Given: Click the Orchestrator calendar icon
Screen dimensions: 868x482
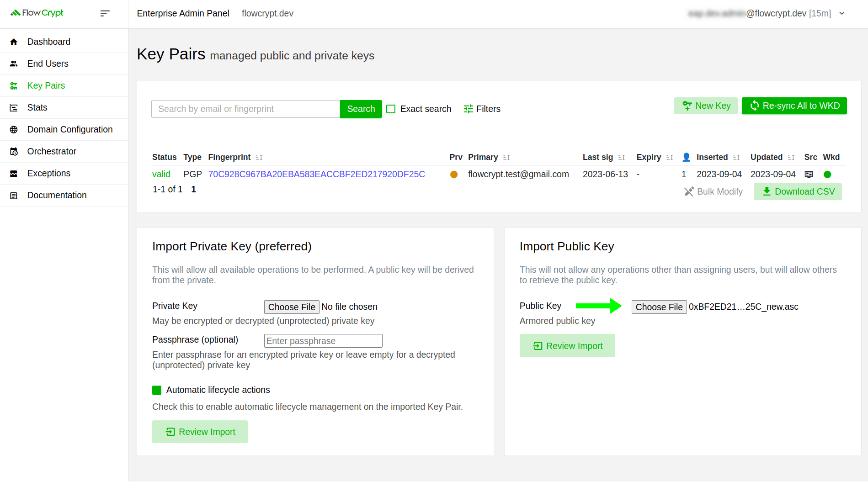Looking at the screenshot, I should coord(14,151).
